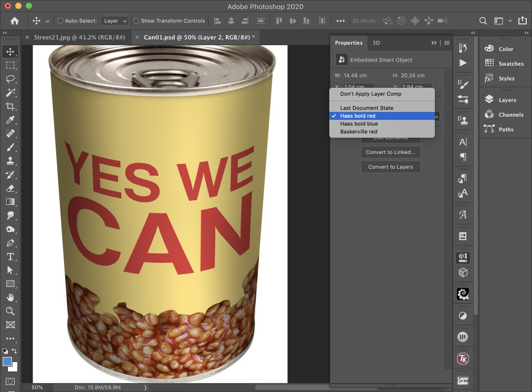
Task: Open the Properties panel options menu
Action: [447, 43]
